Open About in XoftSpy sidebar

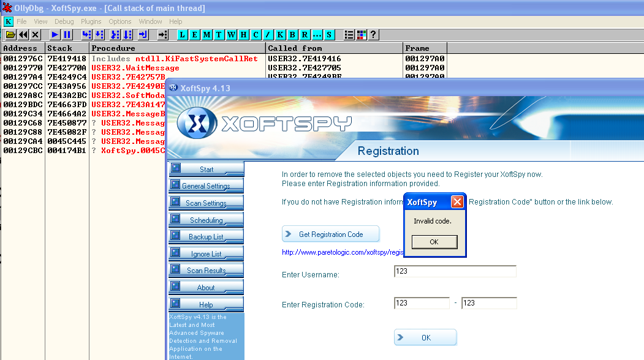(x=206, y=288)
